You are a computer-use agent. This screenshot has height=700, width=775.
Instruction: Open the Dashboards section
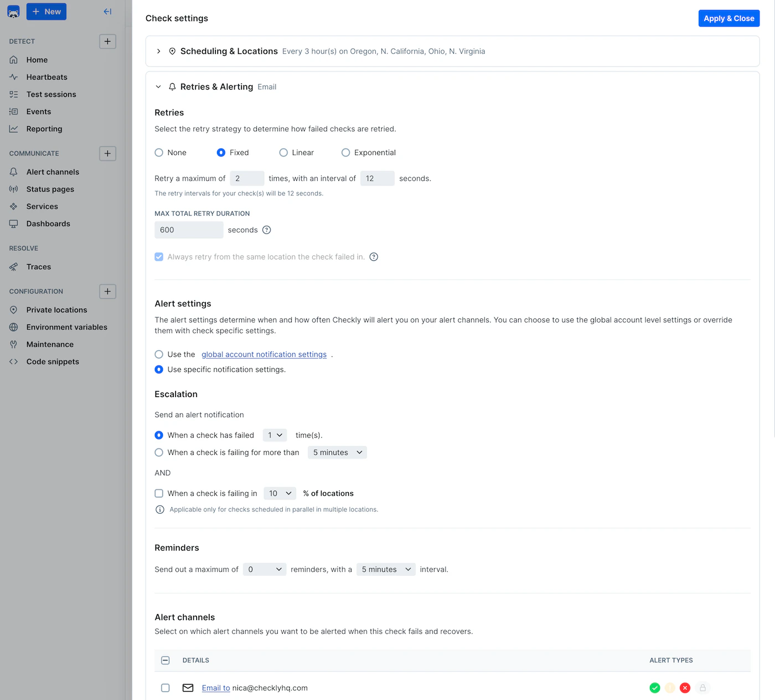click(x=48, y=224)
